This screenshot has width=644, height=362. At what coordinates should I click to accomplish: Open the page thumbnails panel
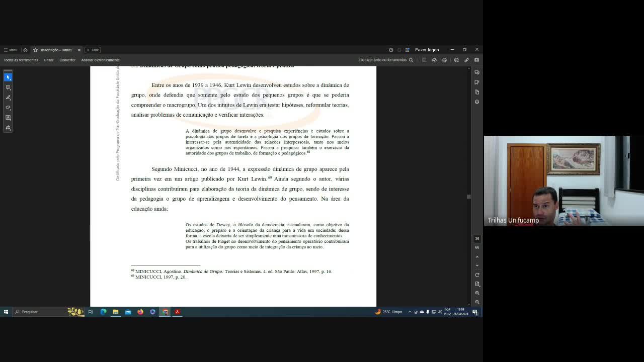pos(477,92)
